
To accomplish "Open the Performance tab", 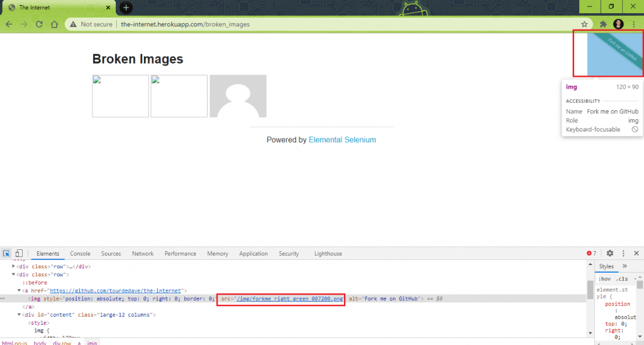I will click(x=180, y=254).
